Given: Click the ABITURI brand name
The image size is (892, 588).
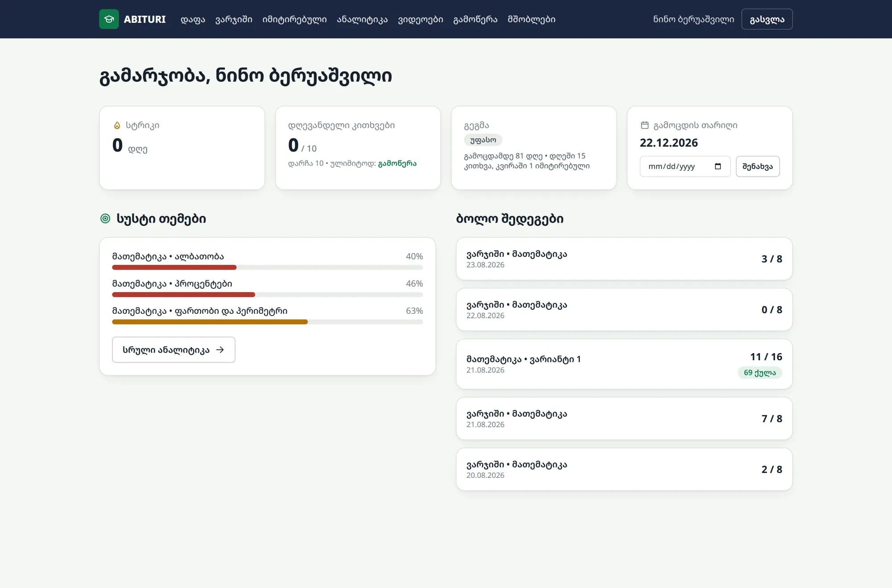Looking at the screenshot, I should pos(145,19).
